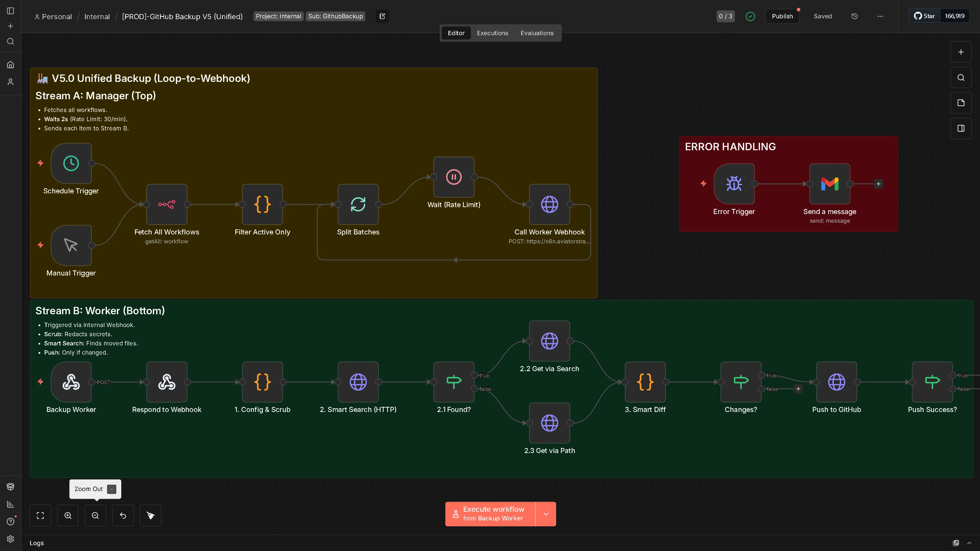This screenshot has height=551, width=980.
Task: Click the tidy-up wand icon
Action: [x=150, y=515]
